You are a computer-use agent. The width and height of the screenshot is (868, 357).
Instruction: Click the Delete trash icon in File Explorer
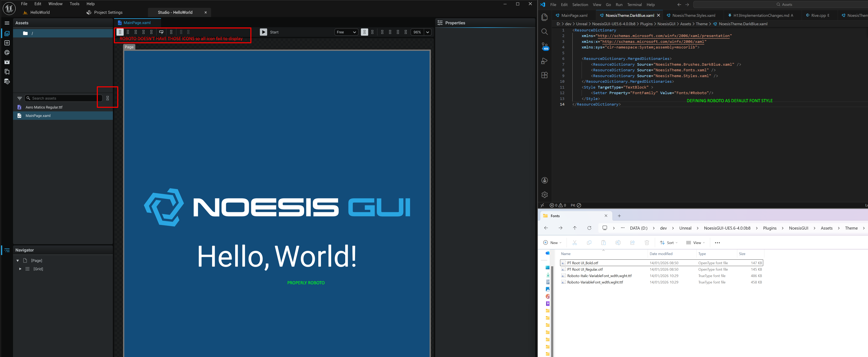pos(647,242)
